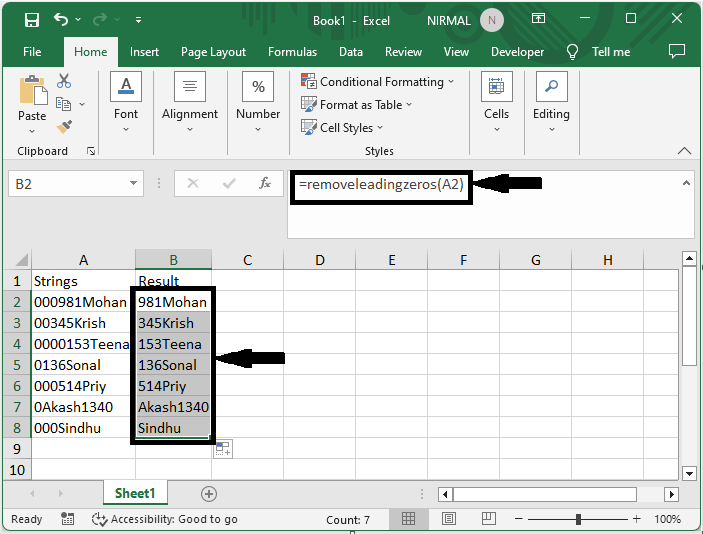Expand the Alignment group
This screenshot has height=534, width=703.
[x=190, y=103]
